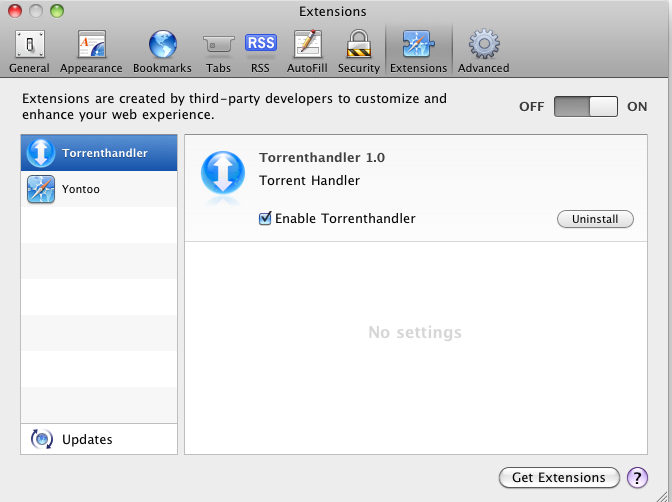Select Torrenthandler in the extensions list

tap(99, 154)
